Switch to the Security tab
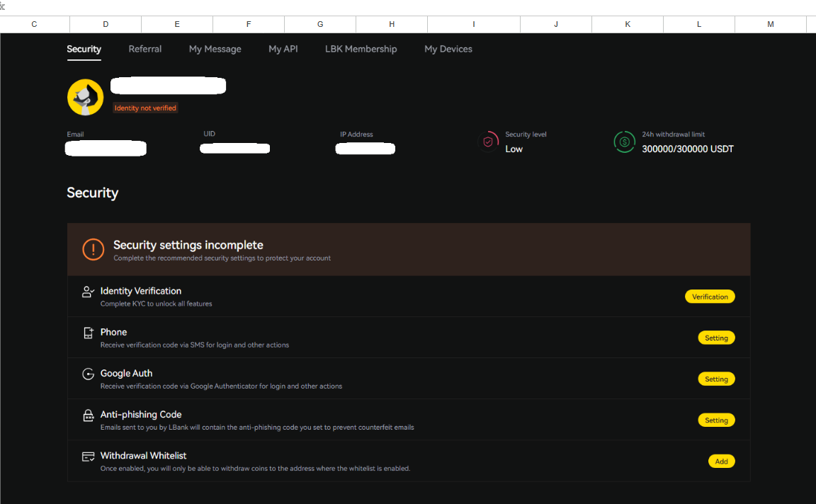This screenshot has width=816, height=504. [x=84, y=49]
